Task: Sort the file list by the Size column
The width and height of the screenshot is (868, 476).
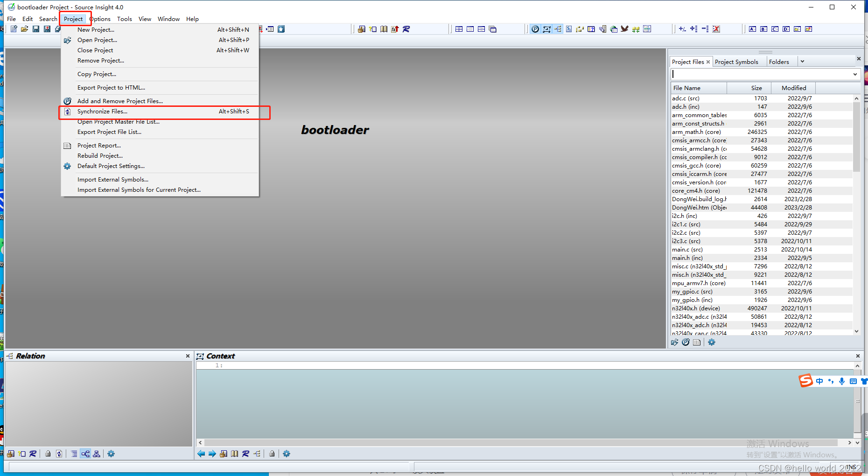Action: 749,88
